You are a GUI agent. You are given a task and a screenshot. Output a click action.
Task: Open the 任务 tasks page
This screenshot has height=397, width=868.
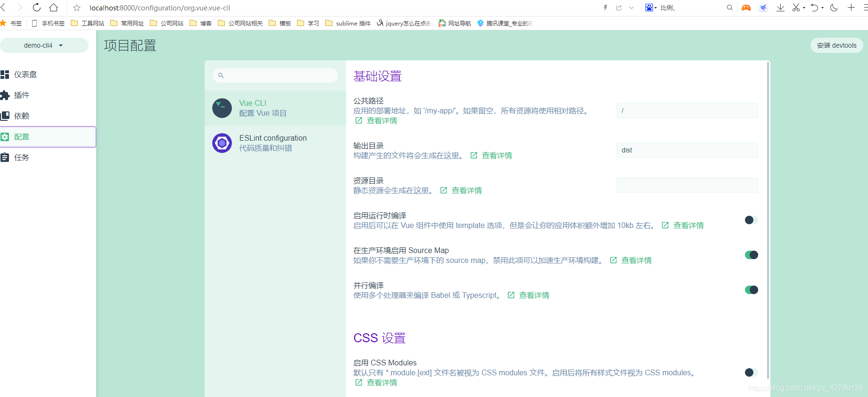pos(48,158)
